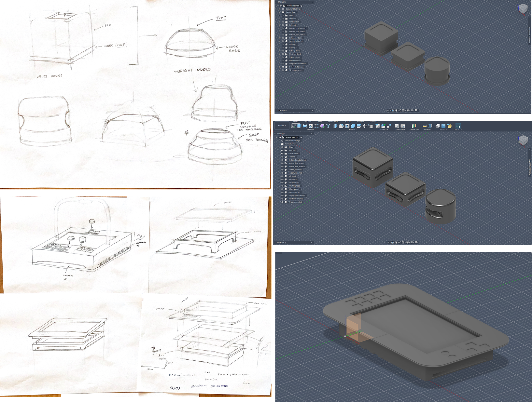Show Origin folder in topmost window browser
Viewport: 532px width, 402px height.
pos(283,15)
